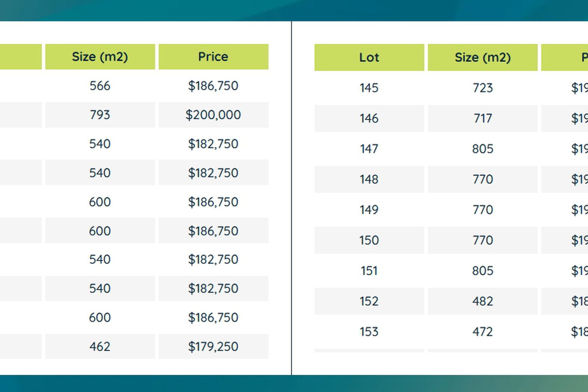Pick Lot 147 in the table

click(369, 149)
